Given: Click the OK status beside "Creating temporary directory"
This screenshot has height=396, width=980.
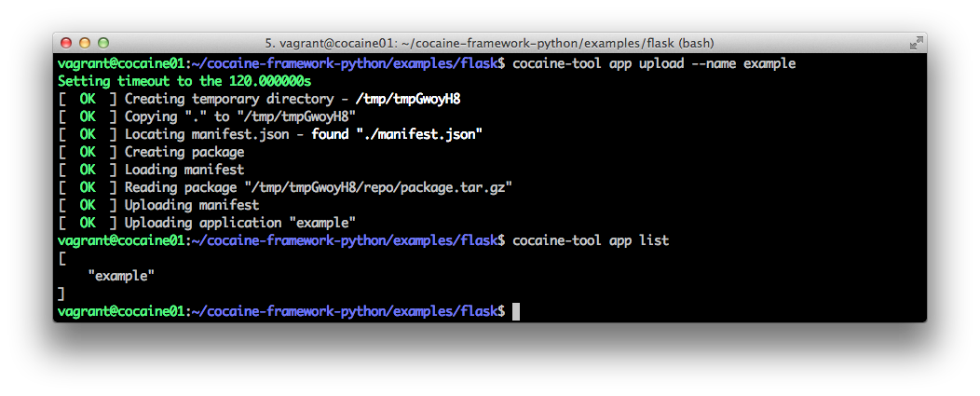Looking at the screenshot, I should (x=88, y=99).
